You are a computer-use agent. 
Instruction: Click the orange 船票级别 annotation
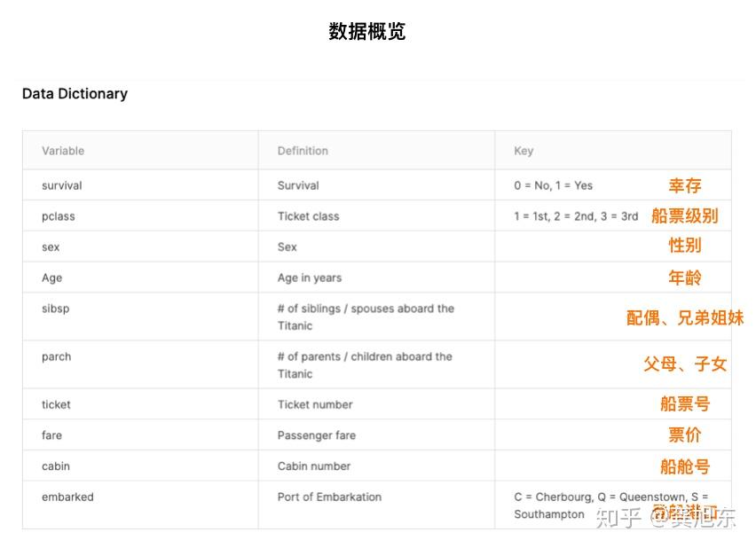684,215
